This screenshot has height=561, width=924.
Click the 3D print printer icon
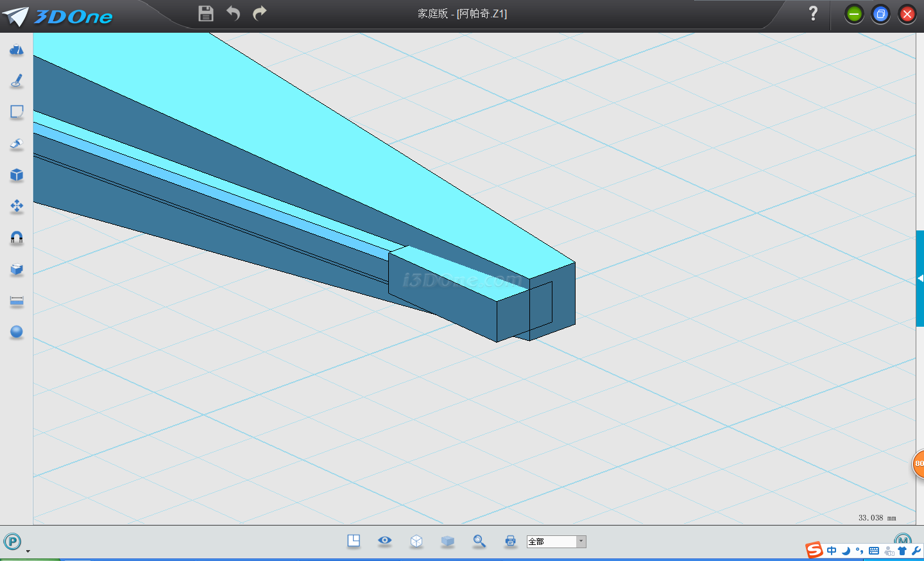[x=510, y=541]
